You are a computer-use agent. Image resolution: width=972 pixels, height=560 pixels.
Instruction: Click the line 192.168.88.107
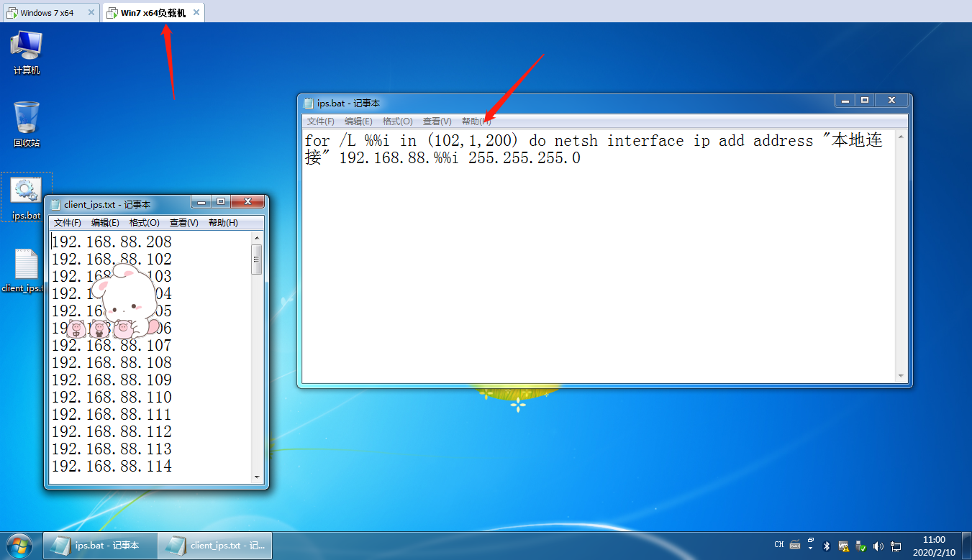coord(112,346)
